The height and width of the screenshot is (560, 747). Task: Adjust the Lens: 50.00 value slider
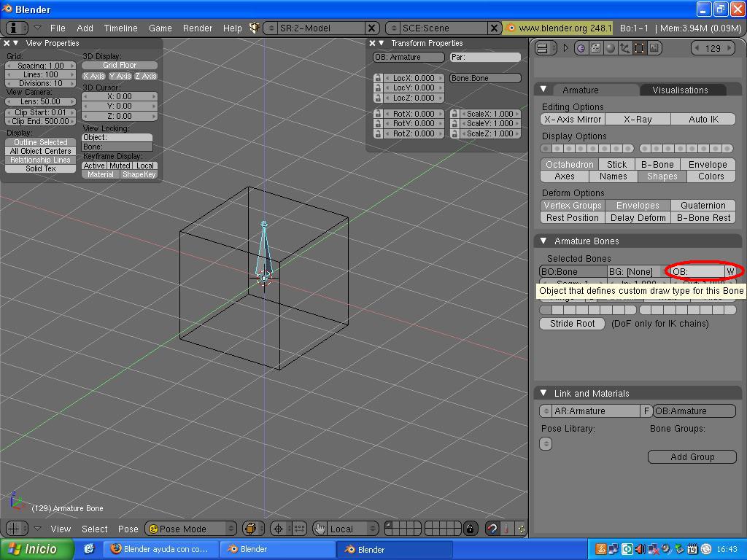pyautogui.click(x=41, y=101)
